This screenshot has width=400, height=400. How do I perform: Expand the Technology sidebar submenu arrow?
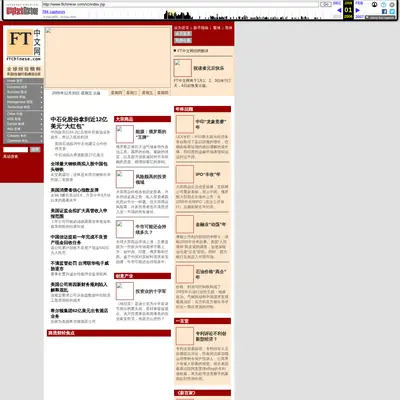click(41, 107)
